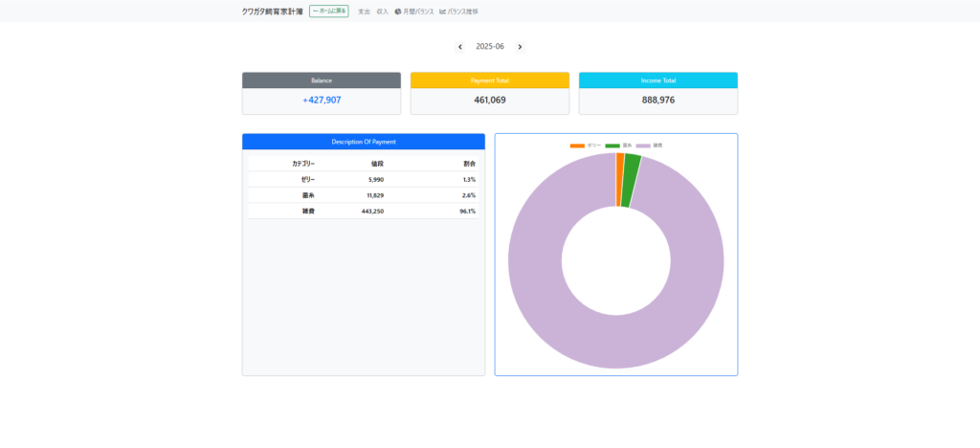Click the Income Total card header
The image size is (980, 448).
pyautogui.click(x=658, y=80)
